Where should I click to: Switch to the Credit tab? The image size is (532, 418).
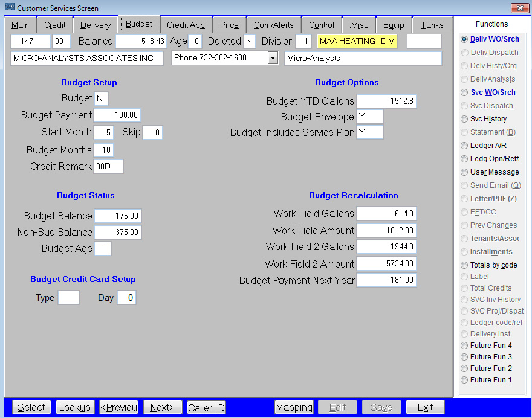tap(55, 25)
